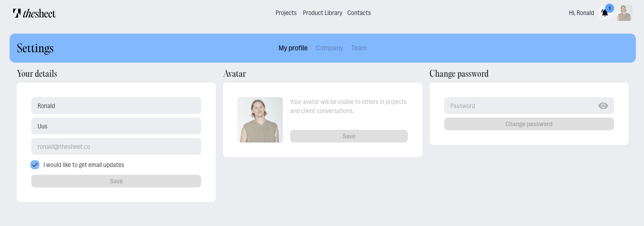Click the notification count badge

(x=610, y=8)
